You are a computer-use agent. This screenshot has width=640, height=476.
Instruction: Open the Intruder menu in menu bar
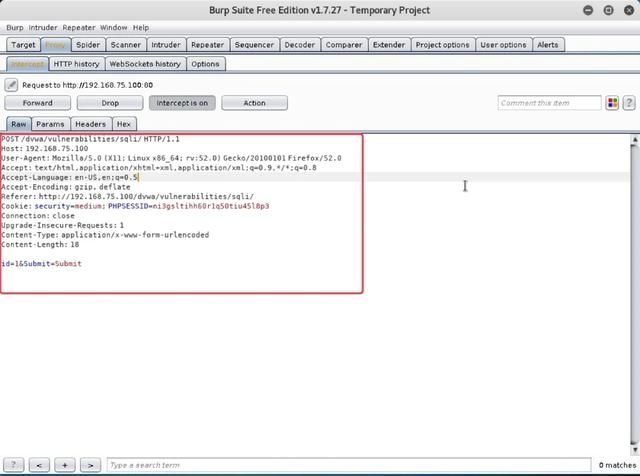43,28
